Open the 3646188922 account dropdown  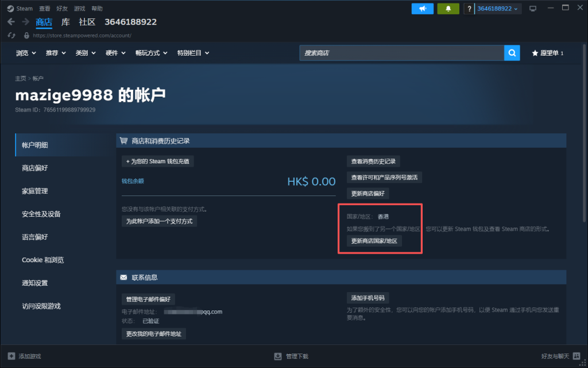click(x=498, y=9)
